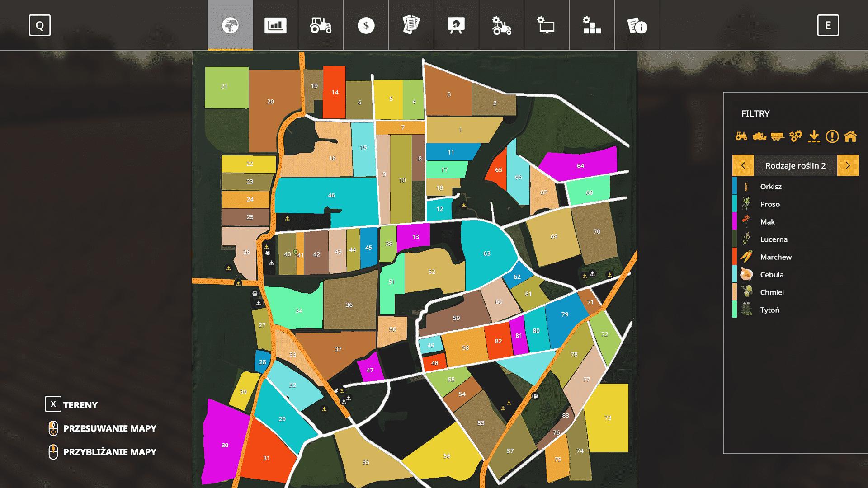Click the Mak magenta color swatch
Image resolution: width=868 pixels, height=488 pixels.
pos(735,222)
